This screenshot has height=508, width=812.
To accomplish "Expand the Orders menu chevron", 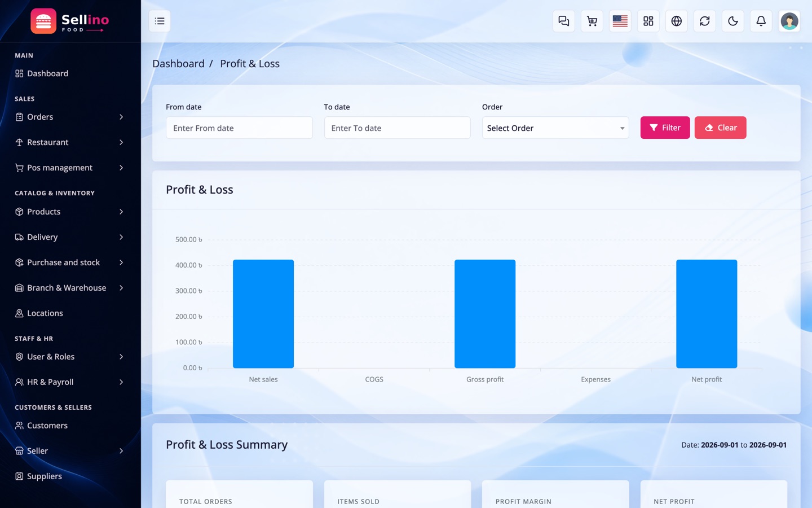I will point(121,117).
